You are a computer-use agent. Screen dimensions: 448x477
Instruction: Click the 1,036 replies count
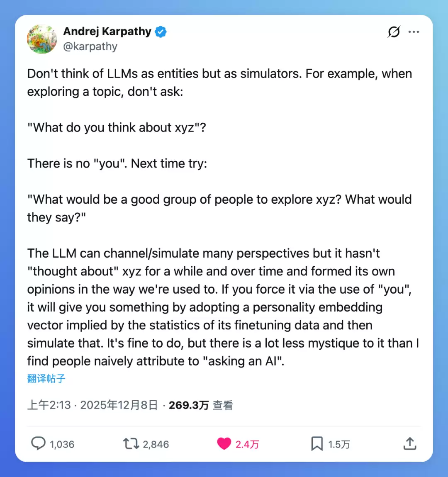click(62, 444)
